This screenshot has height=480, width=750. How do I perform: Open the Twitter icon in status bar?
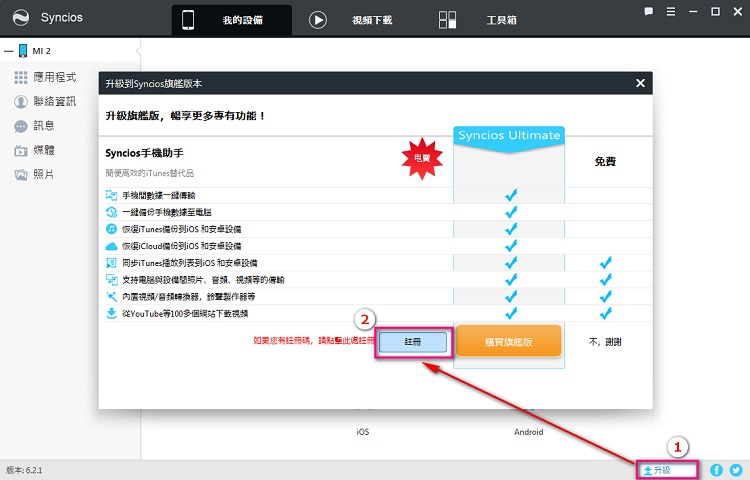point(736,470)
